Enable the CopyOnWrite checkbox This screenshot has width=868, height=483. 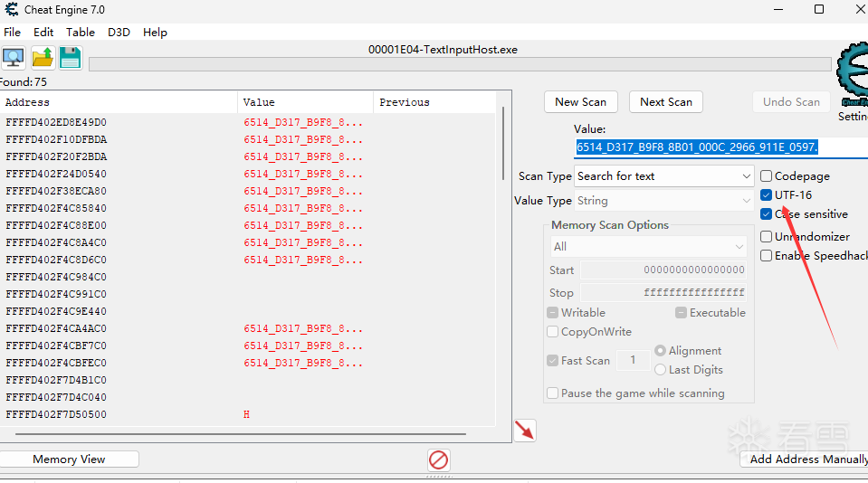pos(552,331)
